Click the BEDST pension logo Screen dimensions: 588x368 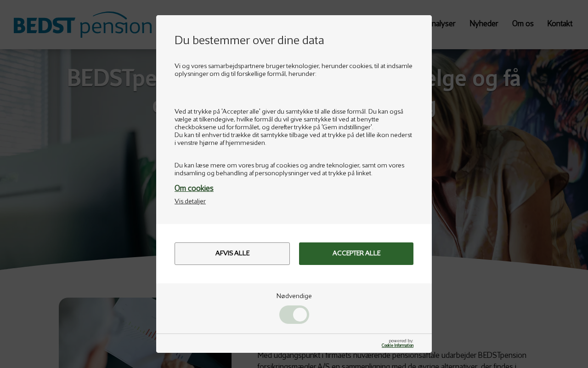point(83,25)
